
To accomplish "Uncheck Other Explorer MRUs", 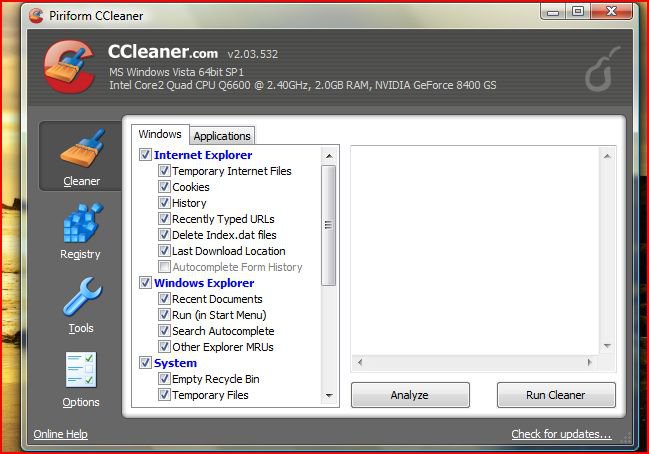I will click(x=164, y=347).
